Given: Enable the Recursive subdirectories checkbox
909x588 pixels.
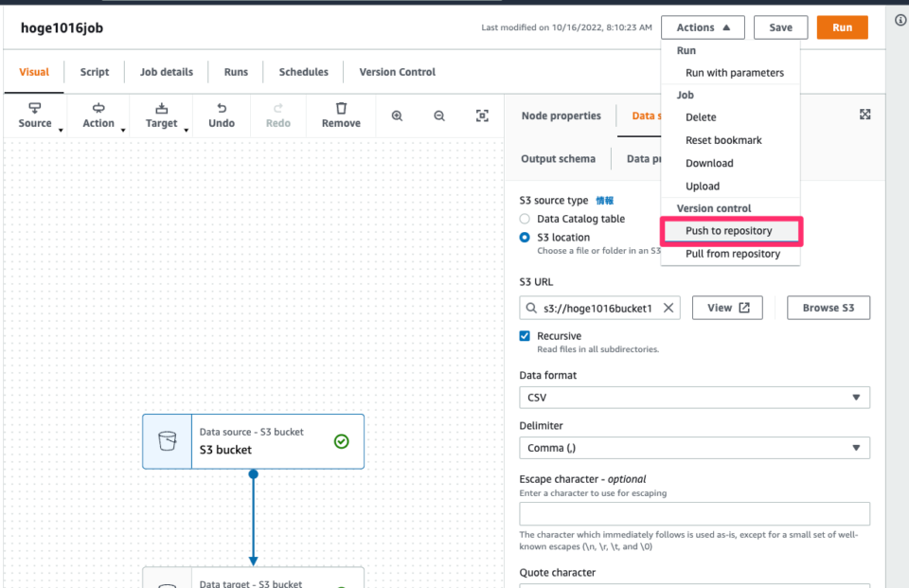Looking at the screenshot, I should 524,335.
